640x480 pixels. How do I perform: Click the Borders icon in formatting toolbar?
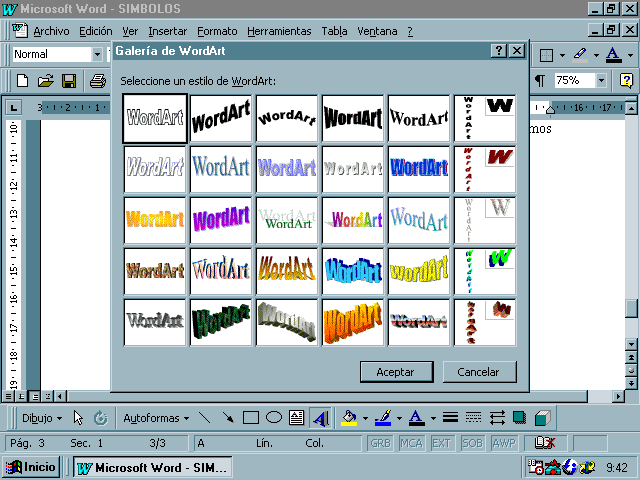(x=546, y=55)
